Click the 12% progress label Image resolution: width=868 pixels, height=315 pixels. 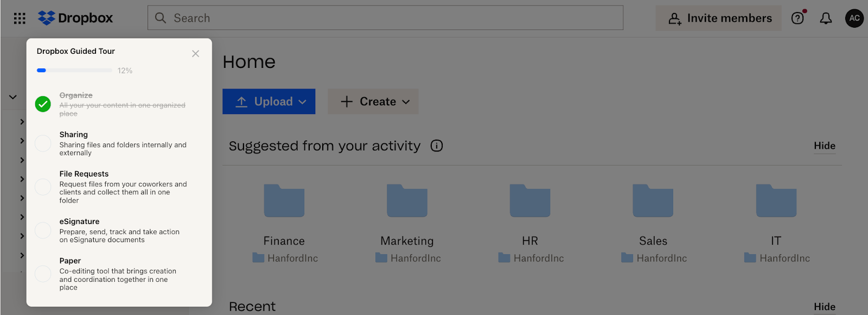tap(125, 71)
